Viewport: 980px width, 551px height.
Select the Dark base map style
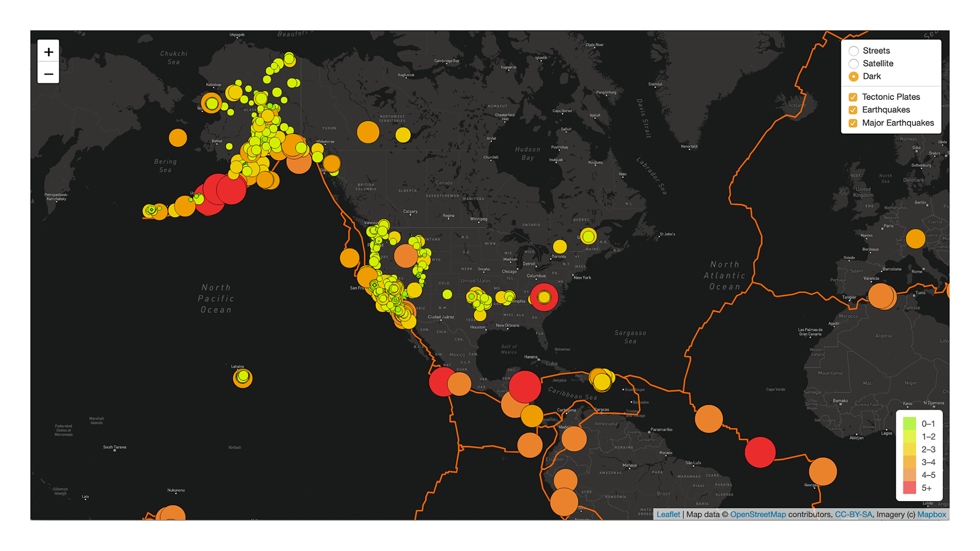(853, 76)
